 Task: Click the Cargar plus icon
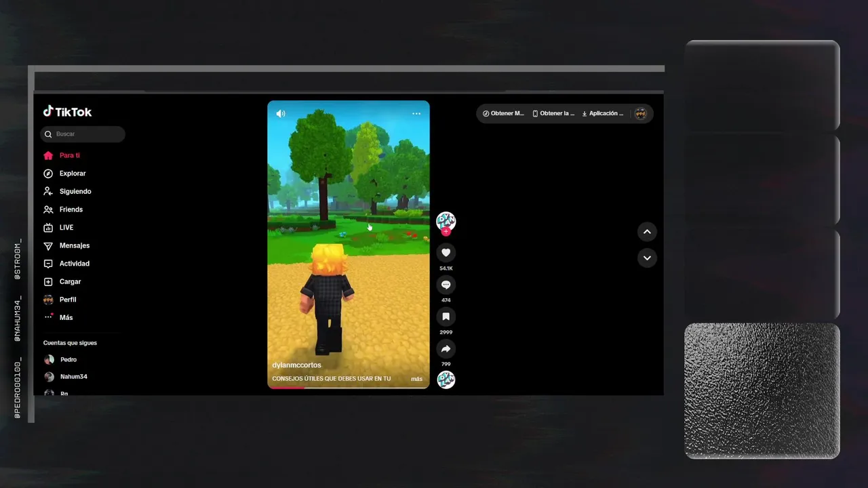pyautogui.click(x=48, y=281)
